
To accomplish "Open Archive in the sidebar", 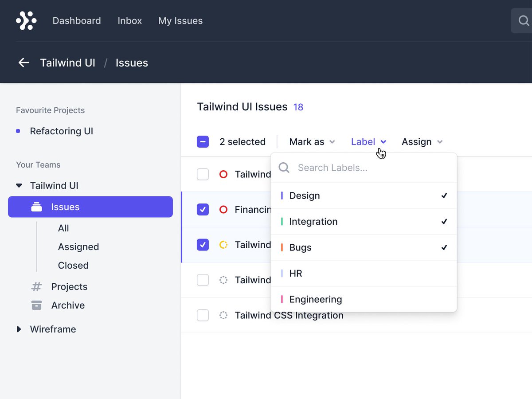I will tap(68, 305).
